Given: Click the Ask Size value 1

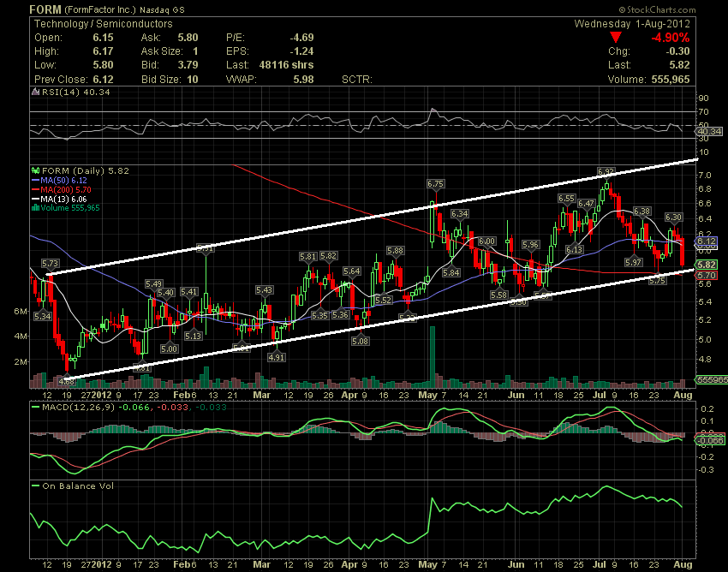Looking at the screenshot, I should 195,51.
